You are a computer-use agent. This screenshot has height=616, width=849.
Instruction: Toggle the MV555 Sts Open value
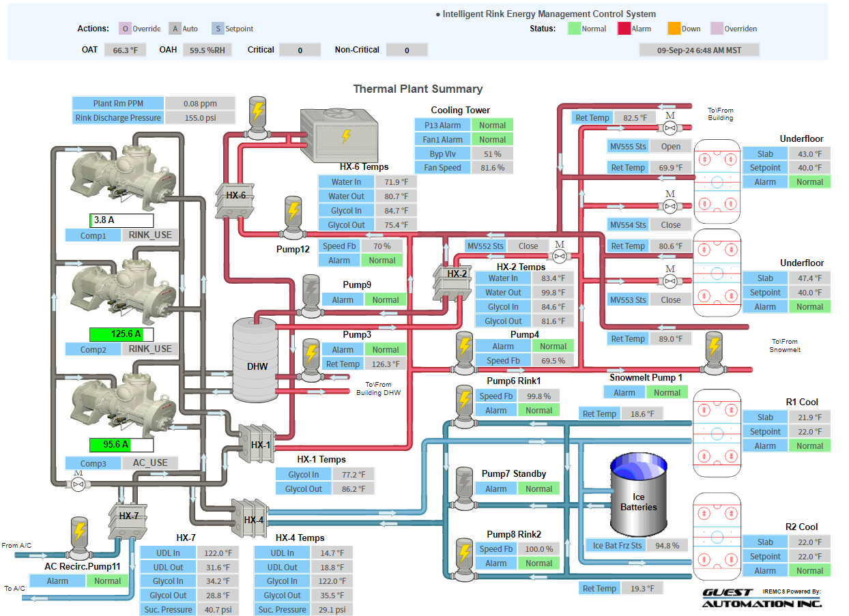tap(670, 147)
